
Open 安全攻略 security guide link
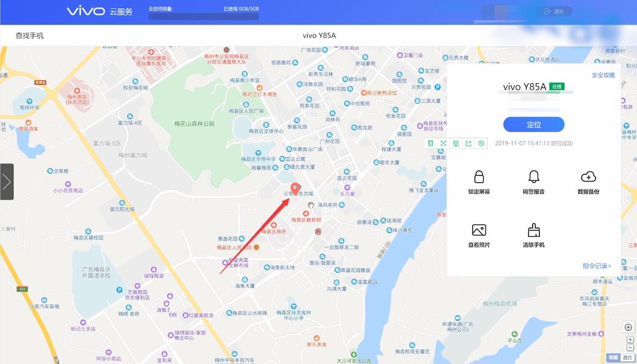(x=603, y=75)
